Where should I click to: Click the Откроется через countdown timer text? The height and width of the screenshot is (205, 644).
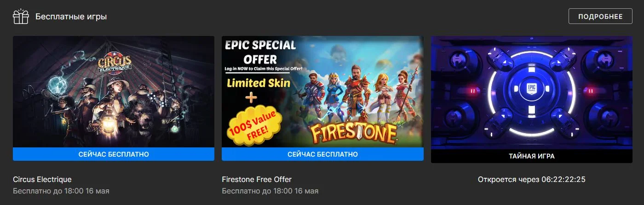531,179
